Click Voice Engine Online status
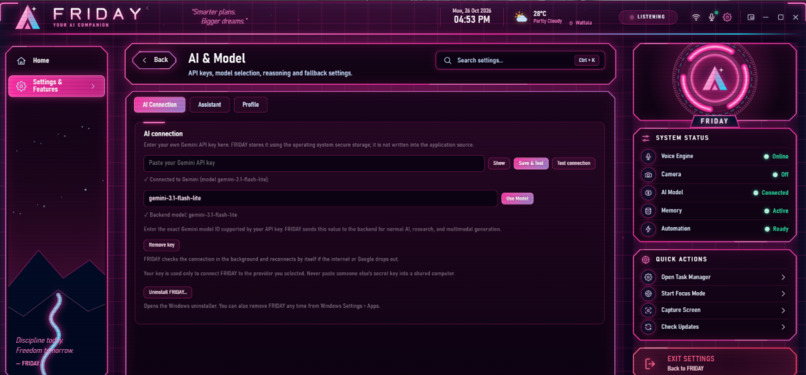 [x=776, y=156]
